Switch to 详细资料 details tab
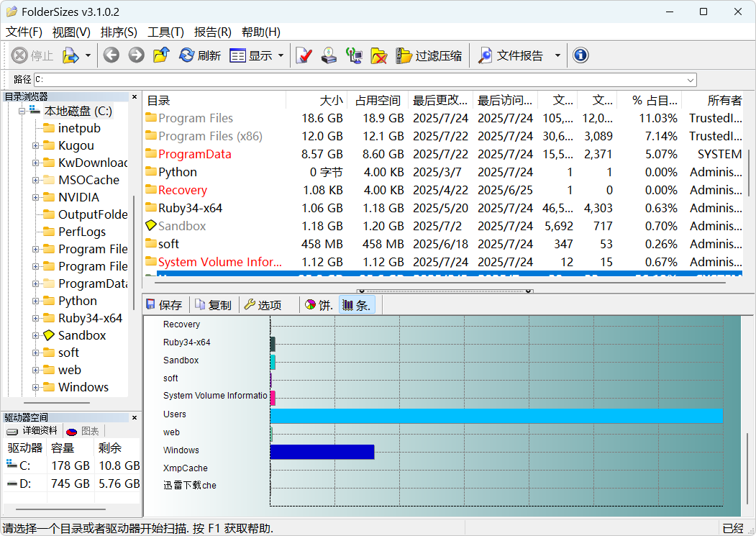756x536 pixels. [x=33, y=431]
